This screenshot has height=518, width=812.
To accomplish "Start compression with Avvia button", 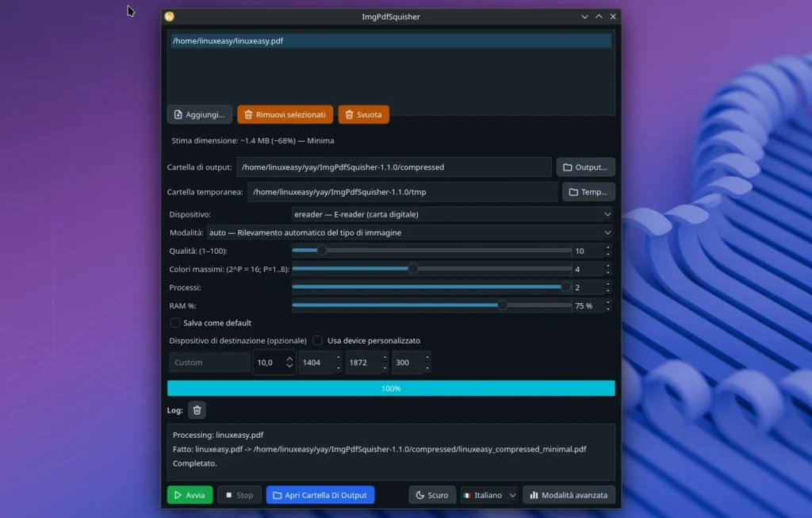I will pos(190,495).
